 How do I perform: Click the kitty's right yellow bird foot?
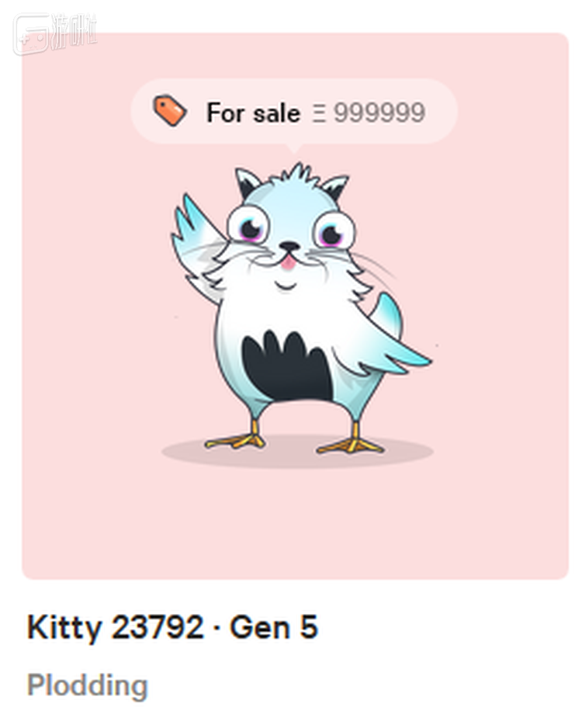click(352, 441)
